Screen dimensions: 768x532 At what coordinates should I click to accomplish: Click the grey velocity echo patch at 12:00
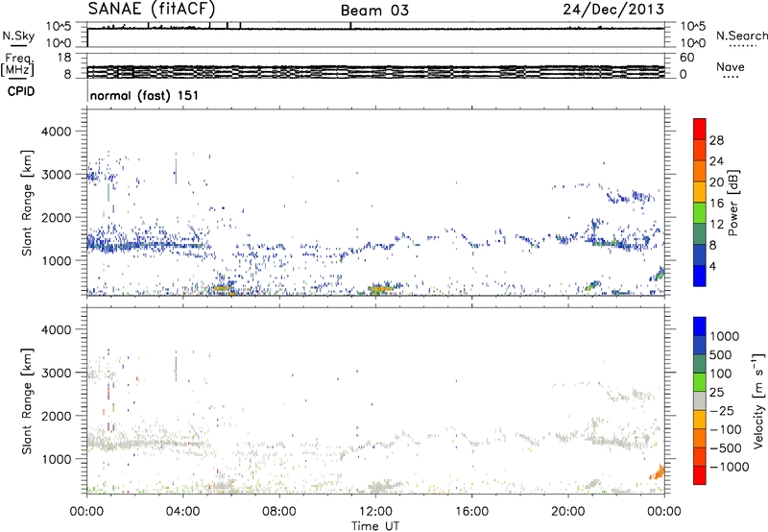pos(382,486)
